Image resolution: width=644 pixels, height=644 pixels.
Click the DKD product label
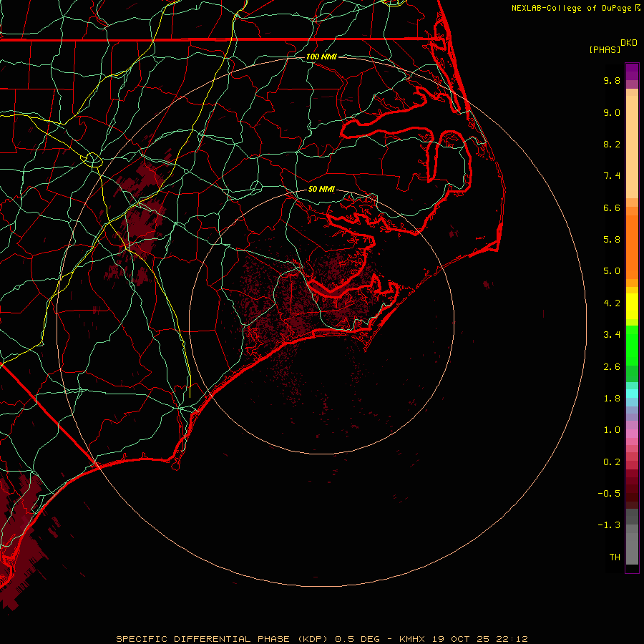(x=629, y=43)
